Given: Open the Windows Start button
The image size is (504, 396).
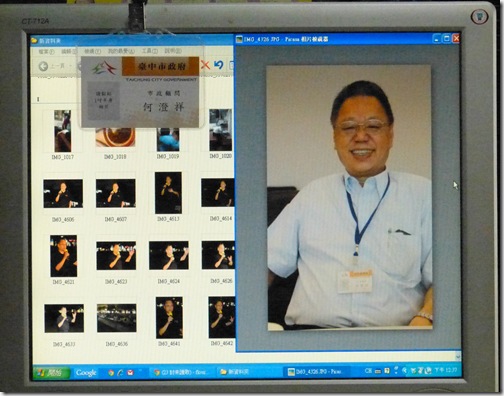Looking at the screenshot, I should (x=52, y=372).
